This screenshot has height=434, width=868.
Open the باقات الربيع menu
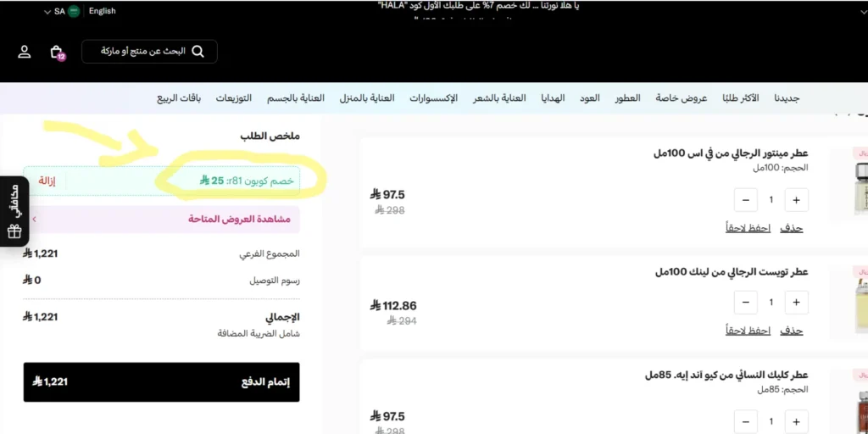[179, 98]
